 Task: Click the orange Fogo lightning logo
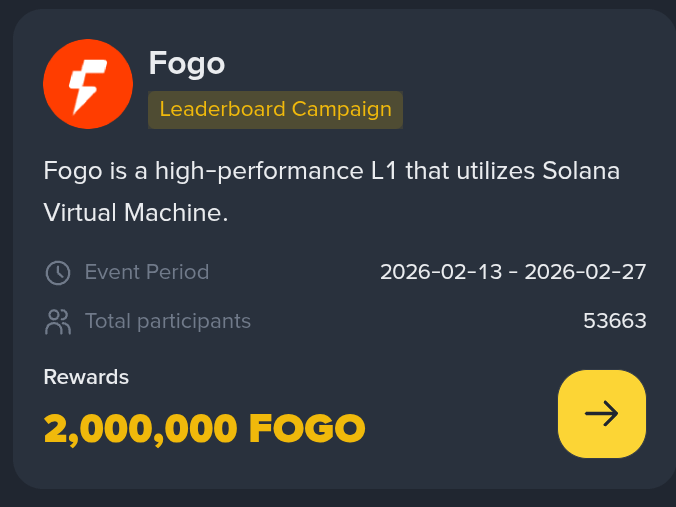point(88,84)
